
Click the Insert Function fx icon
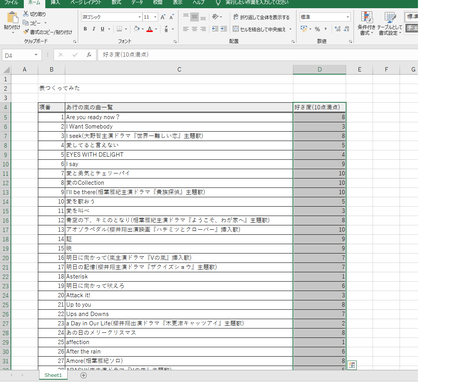[x=89, y=55]
